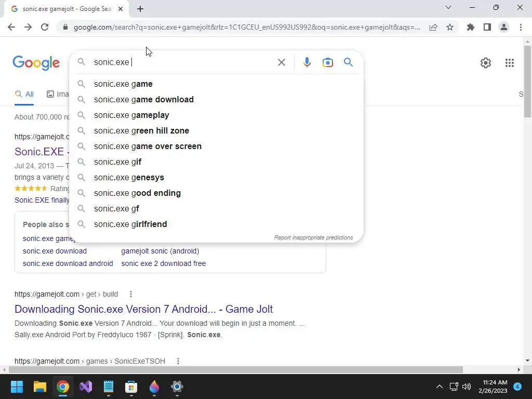Open Chrome's three-dot menu

click(x=521, y=27)
